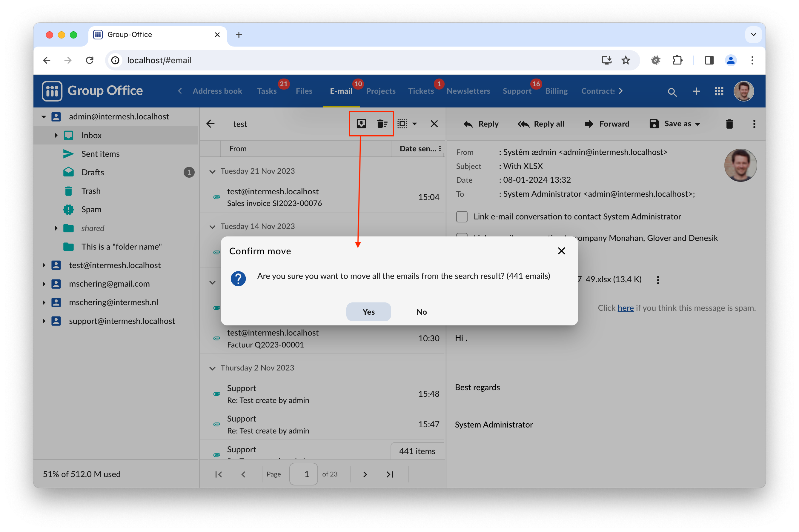Open three-dot menu next to xlsx attachment

[x=657, y=280]
